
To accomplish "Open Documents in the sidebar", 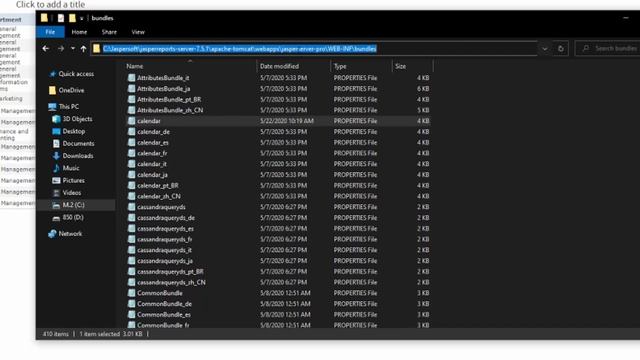I will pos(78,143).
